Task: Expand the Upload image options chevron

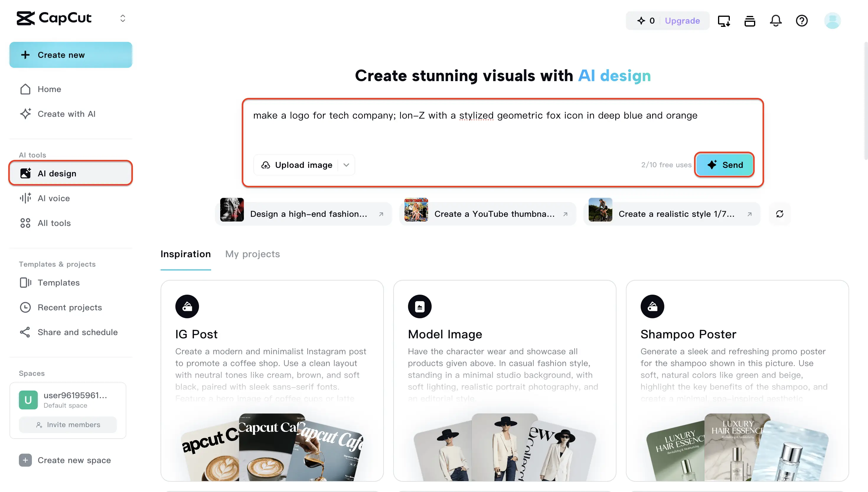Action: pos(346,165)
